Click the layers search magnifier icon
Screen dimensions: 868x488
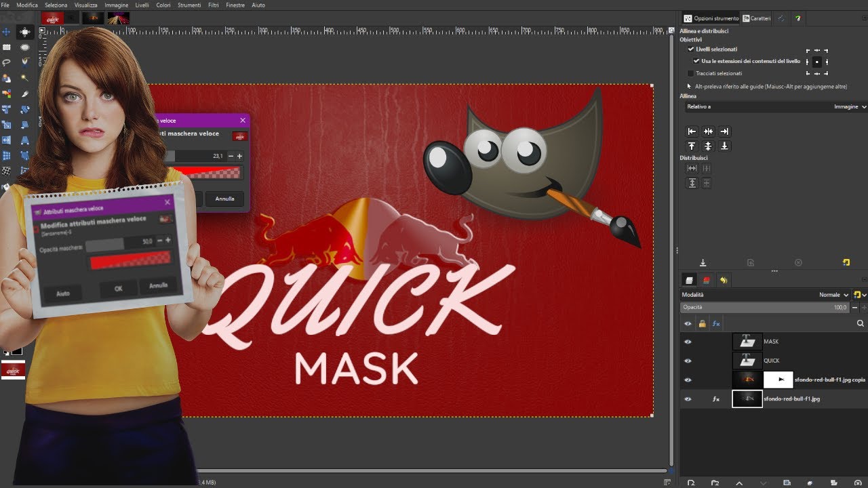click(860, 323)
